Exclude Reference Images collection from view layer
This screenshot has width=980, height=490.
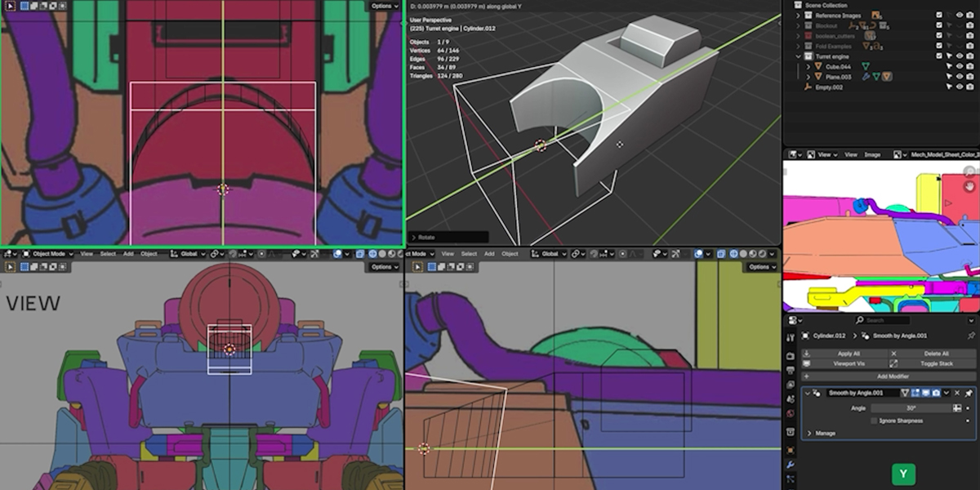939,16
